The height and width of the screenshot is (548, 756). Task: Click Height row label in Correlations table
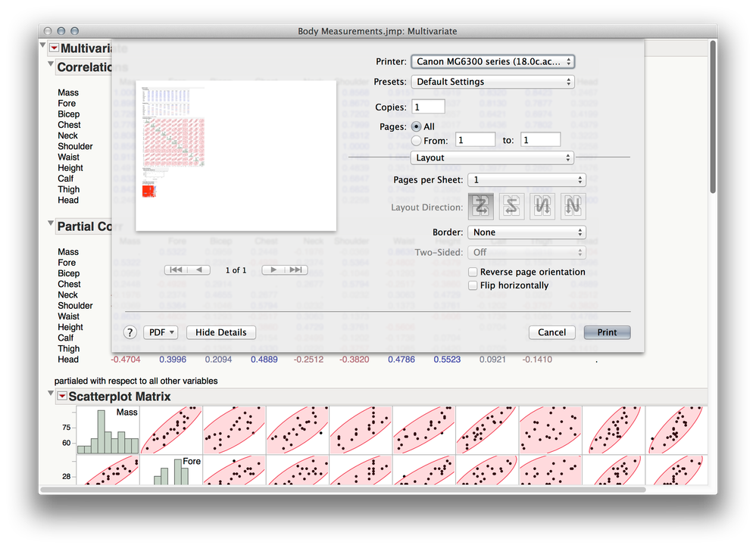point(70,168)
